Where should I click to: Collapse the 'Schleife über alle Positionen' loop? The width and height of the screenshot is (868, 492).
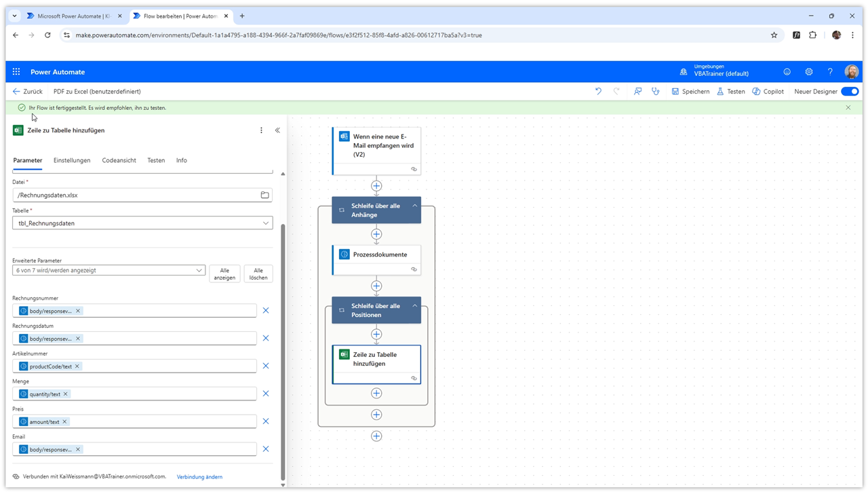click(415, 305)
